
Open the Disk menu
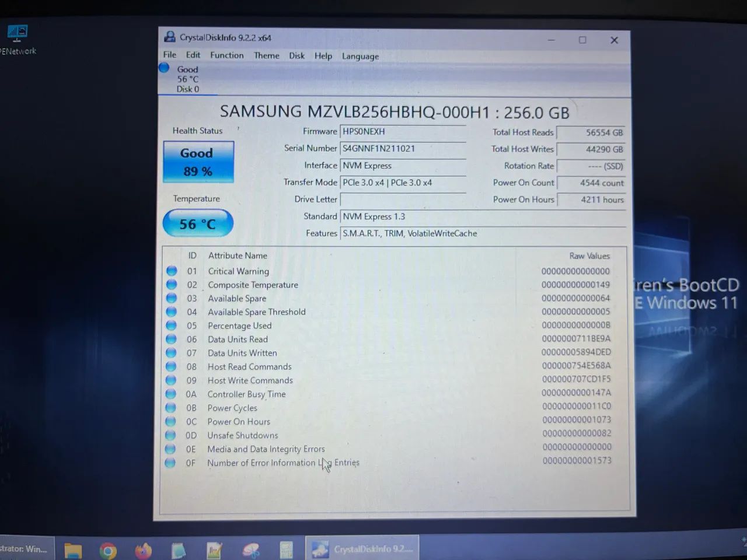click(296, 56)
